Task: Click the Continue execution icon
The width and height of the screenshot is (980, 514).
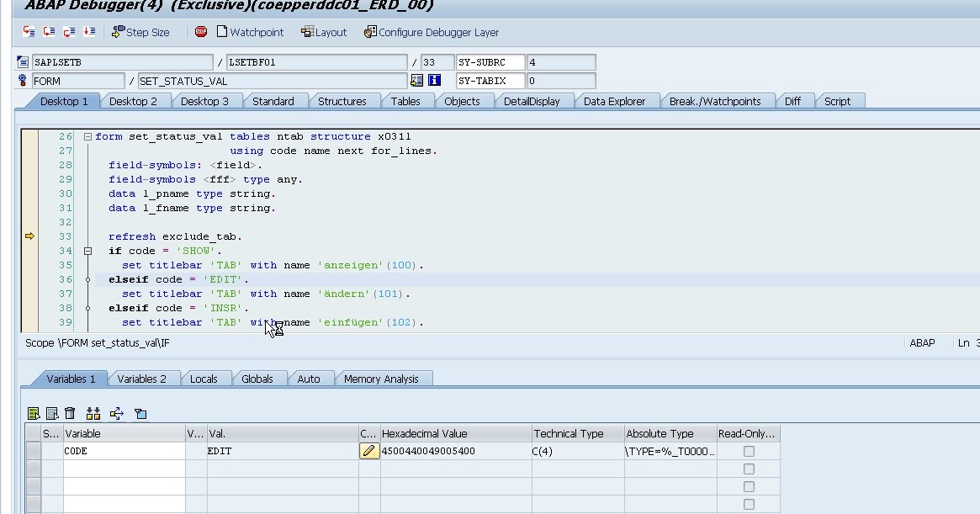Action: (x=89, y=32)
